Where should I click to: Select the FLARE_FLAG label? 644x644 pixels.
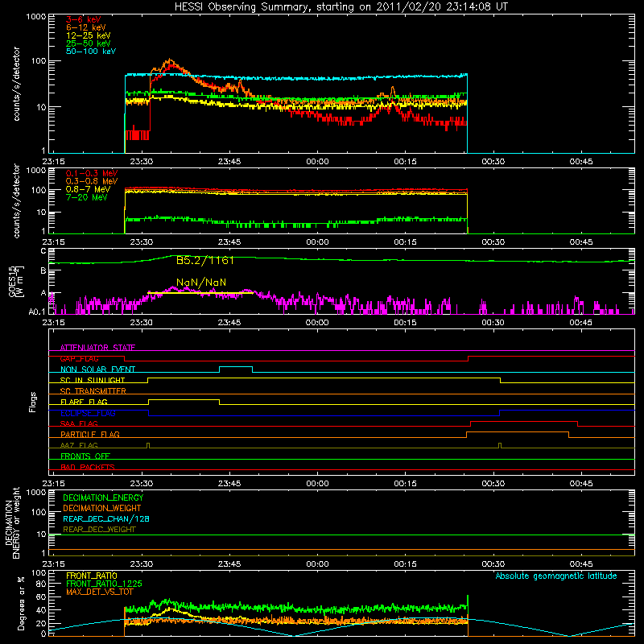point(84,402)
